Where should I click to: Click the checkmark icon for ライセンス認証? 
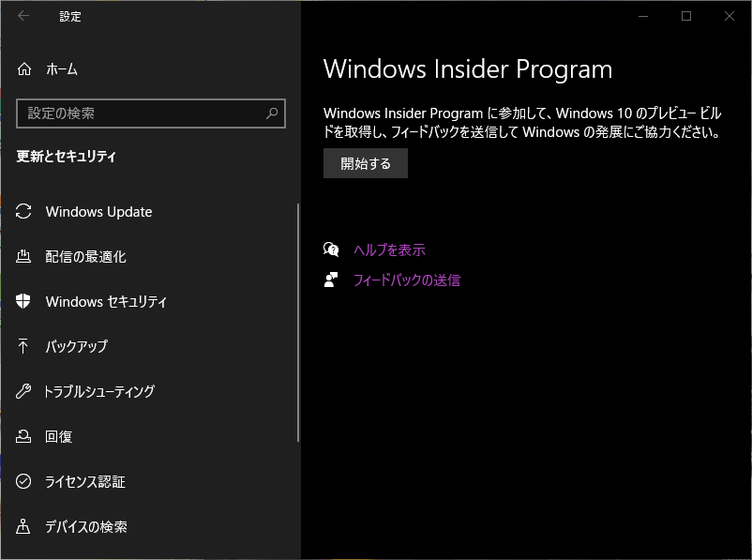point(23,481)
